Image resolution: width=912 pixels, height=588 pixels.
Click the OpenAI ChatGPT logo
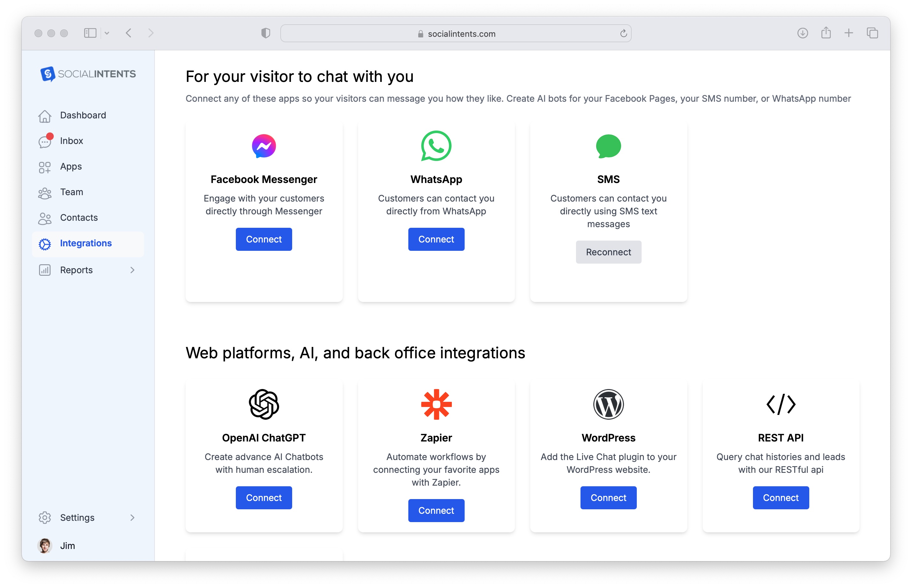(x=263, y=405)
